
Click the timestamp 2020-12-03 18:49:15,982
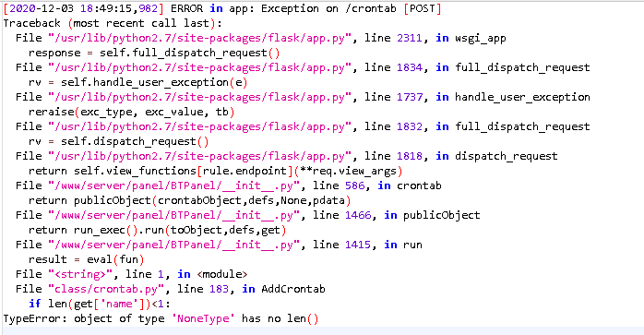click(83, 8)
